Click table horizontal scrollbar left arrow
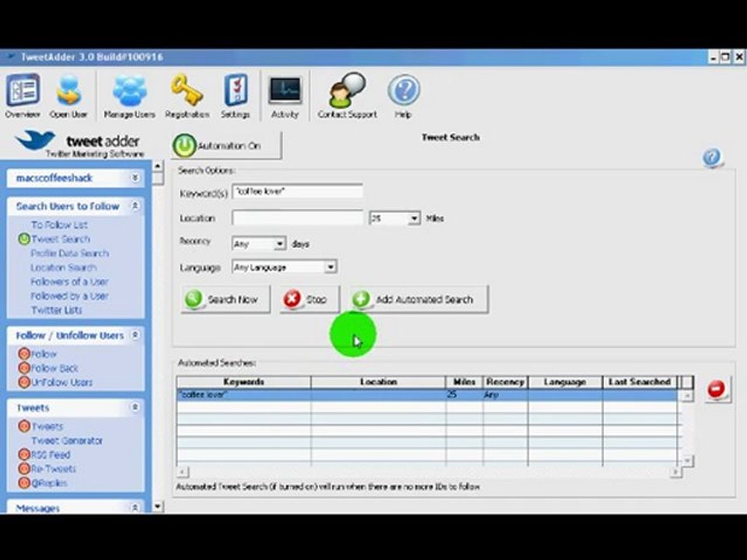 tap(182, 472)
